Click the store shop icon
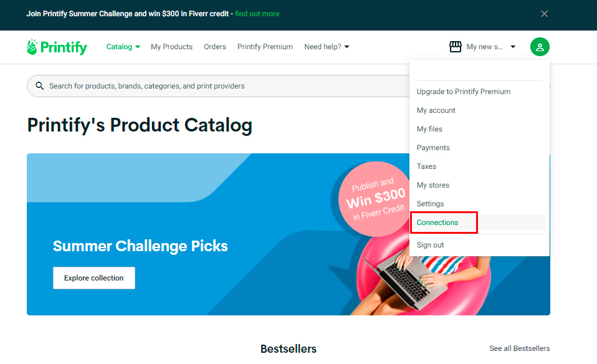Viewport: 597px width, 364px height. 456,47
